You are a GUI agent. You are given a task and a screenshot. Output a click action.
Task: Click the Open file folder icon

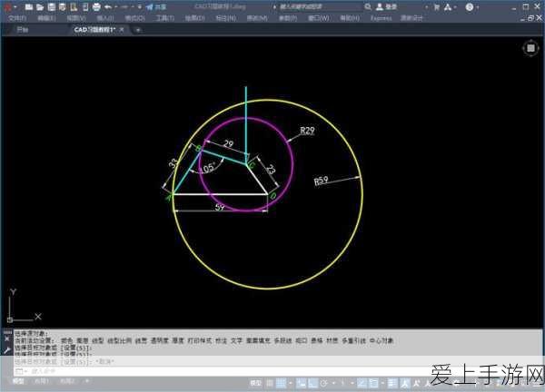[x=40, y=7]
